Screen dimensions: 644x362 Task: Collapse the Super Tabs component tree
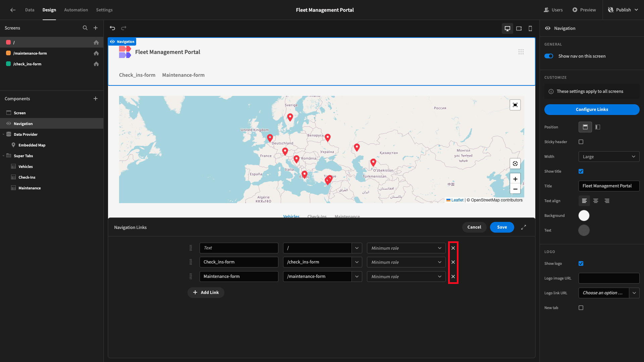(3, 156)
